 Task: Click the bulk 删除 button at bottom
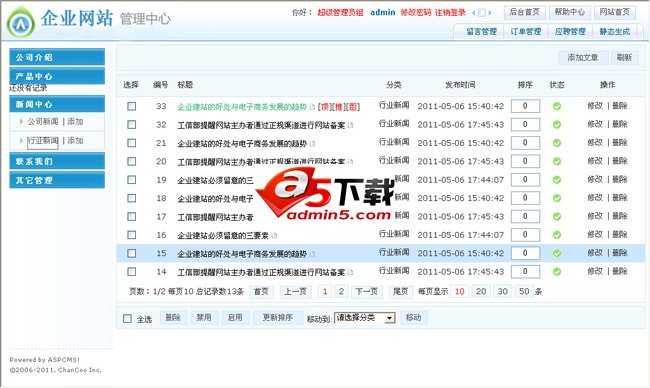(173, 318)
